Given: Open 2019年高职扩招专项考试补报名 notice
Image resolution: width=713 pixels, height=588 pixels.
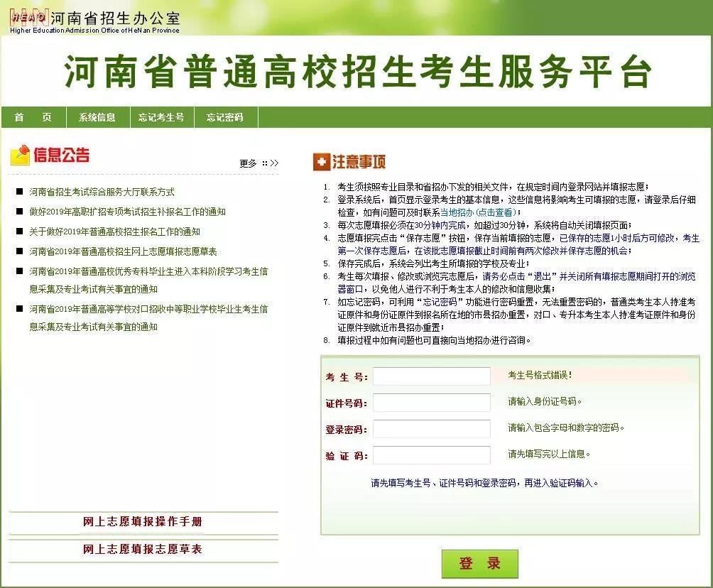Looking at the screenshot, I should (x=127, y=212).
